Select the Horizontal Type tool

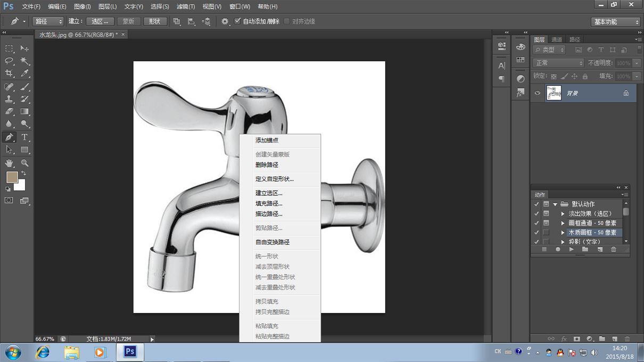pos(24,137)
